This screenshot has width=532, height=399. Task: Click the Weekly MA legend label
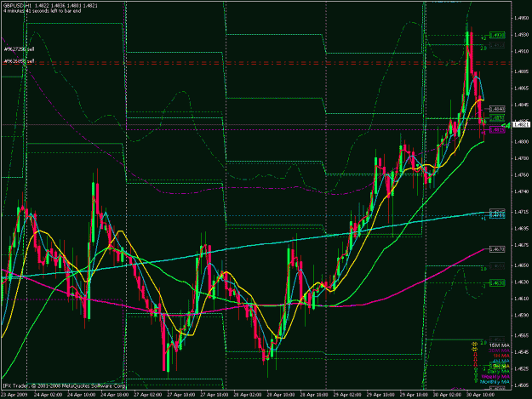click(x=495, y=377)
